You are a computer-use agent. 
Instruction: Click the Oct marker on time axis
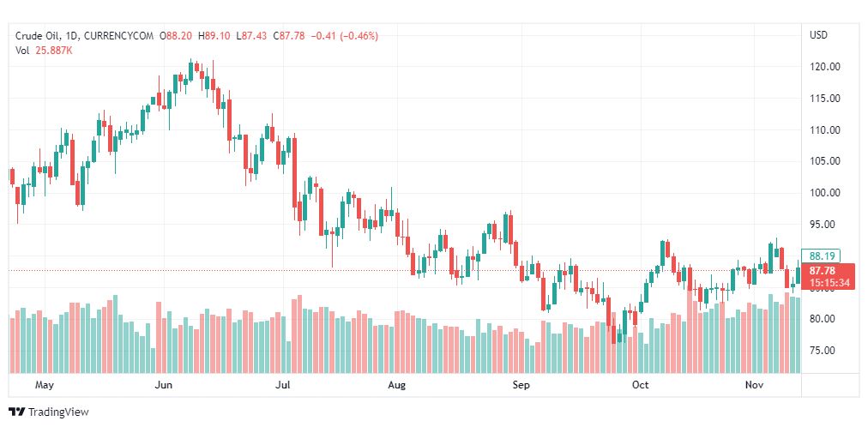[640, 386]
